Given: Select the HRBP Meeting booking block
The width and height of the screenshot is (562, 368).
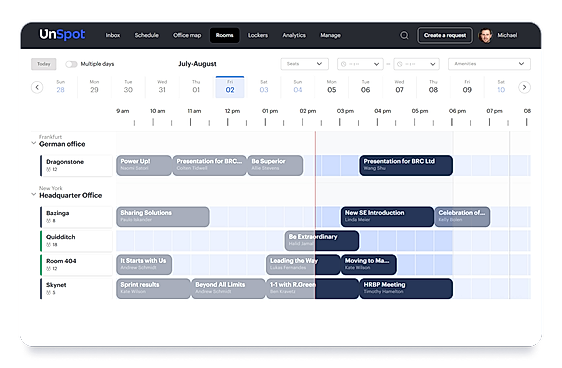Looking at the screenshot, I should point(406,288).
